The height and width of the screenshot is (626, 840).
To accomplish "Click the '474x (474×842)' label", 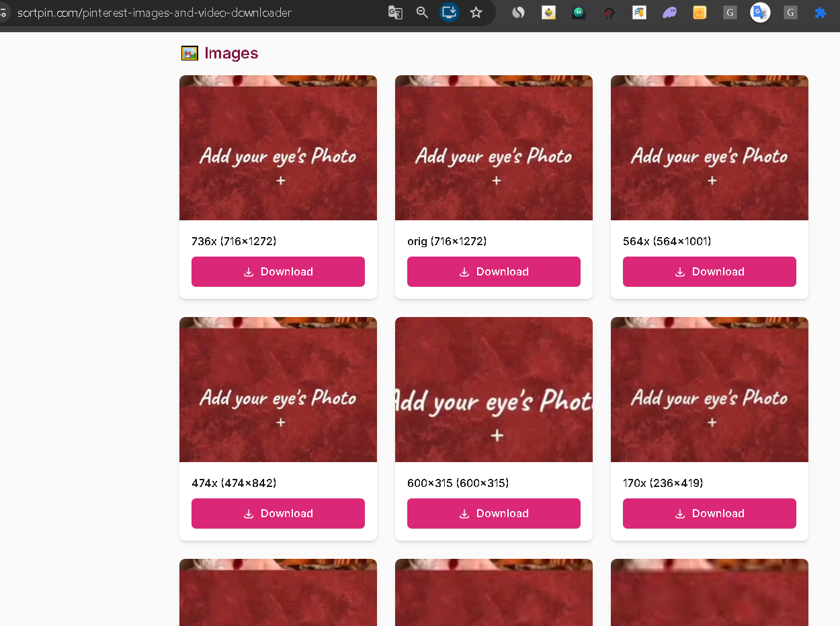I will tap(234, 483).
